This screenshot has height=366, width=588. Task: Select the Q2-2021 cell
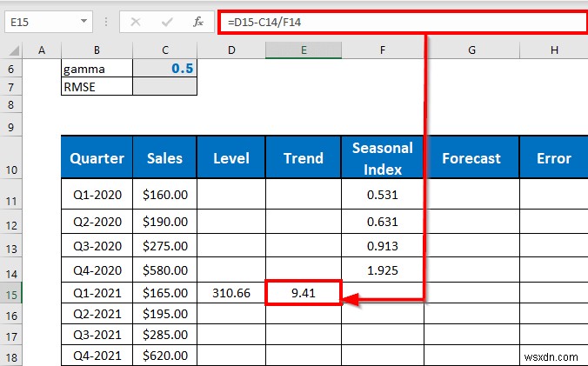97,314
